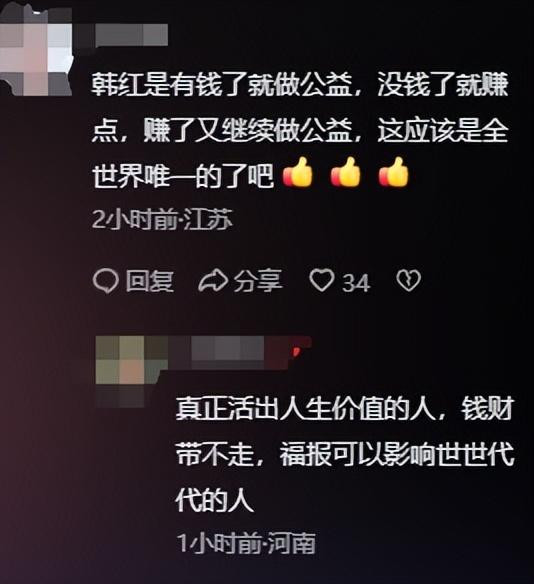Screen dimensions: 534x584
Task: Click the share arrow icon
Action: 213,281
